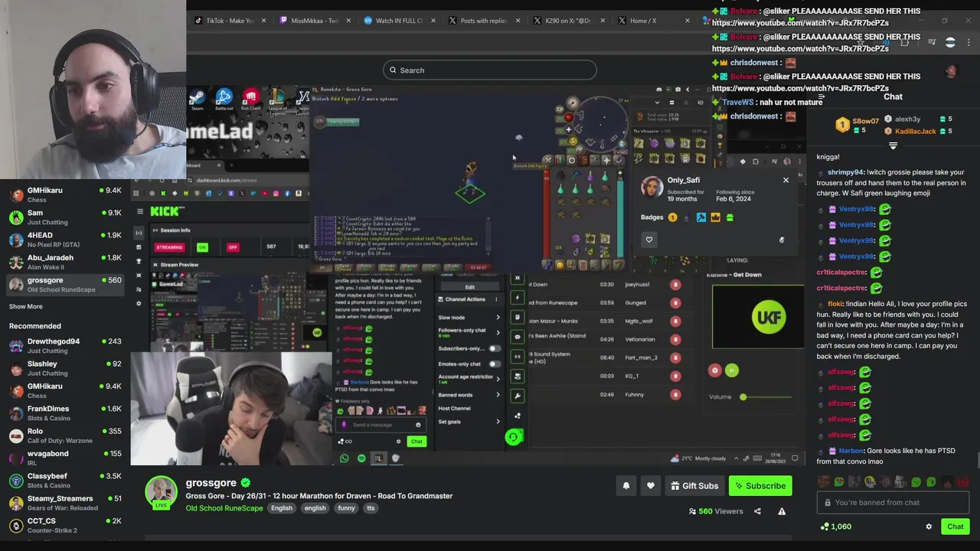Click the ON stream button in dashboard

coord(202,247)
